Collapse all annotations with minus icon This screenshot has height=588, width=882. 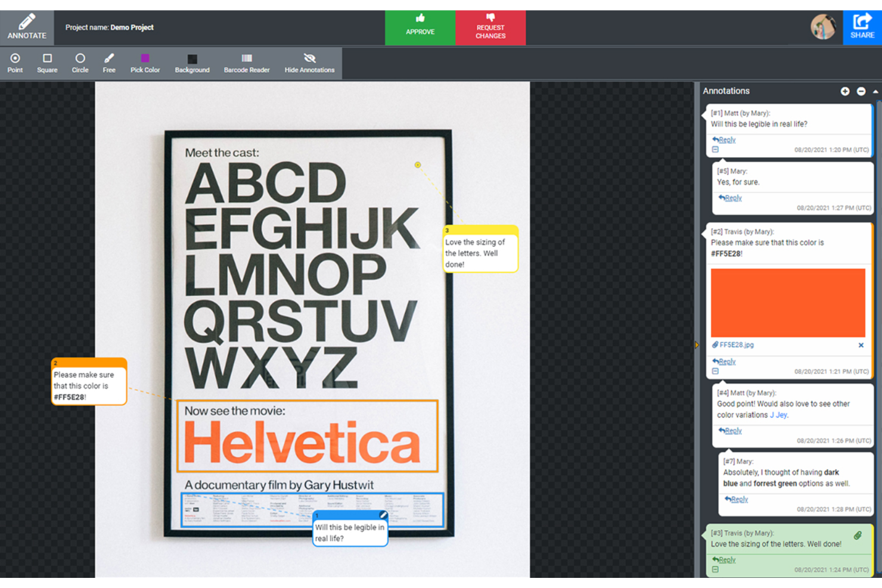(x=861, y=91)
